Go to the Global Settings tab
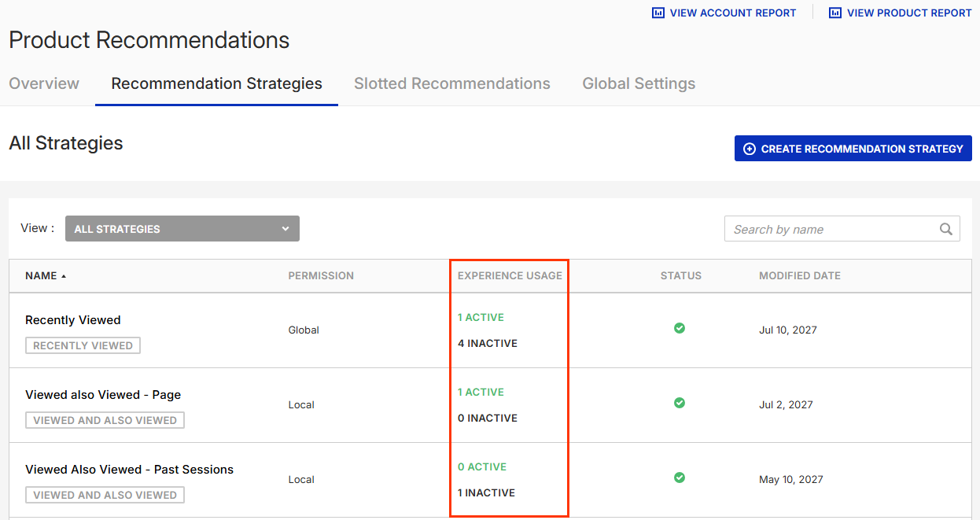 pos(639,83)
